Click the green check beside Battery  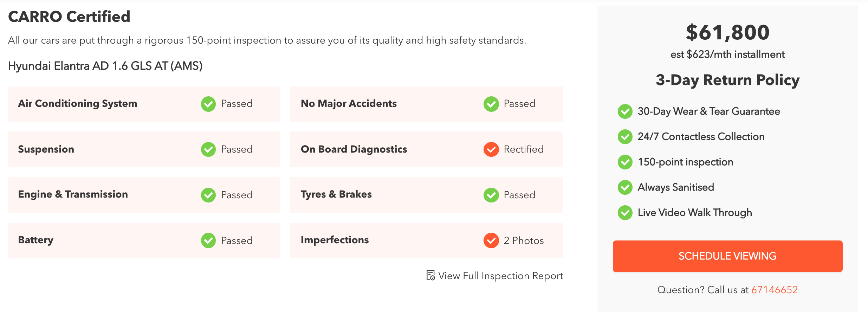tap(208, 240)
